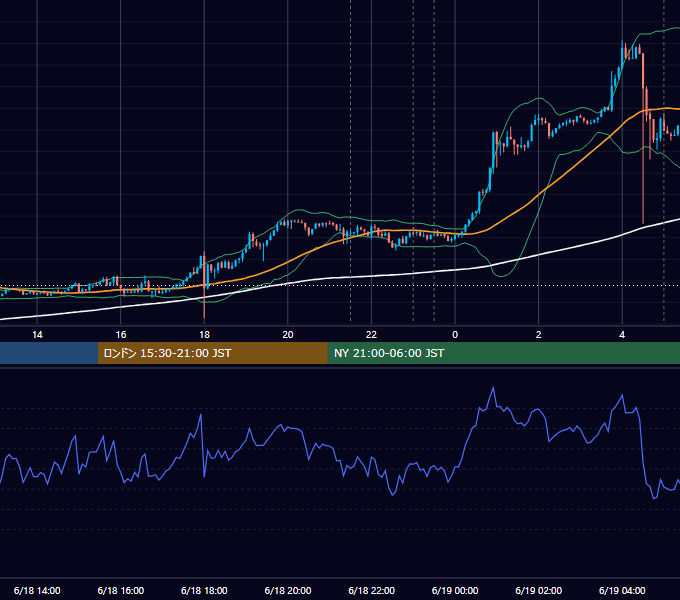Click hour label 22 on price chart axis
This screenshot has width=680, height=600.
pyautogui.click(x=372, y=335)
